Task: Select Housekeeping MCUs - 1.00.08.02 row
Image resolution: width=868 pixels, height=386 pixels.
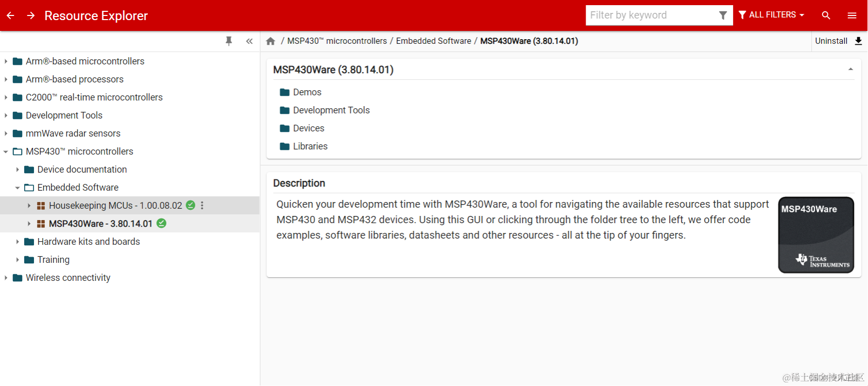Action: tap(130, 206)
